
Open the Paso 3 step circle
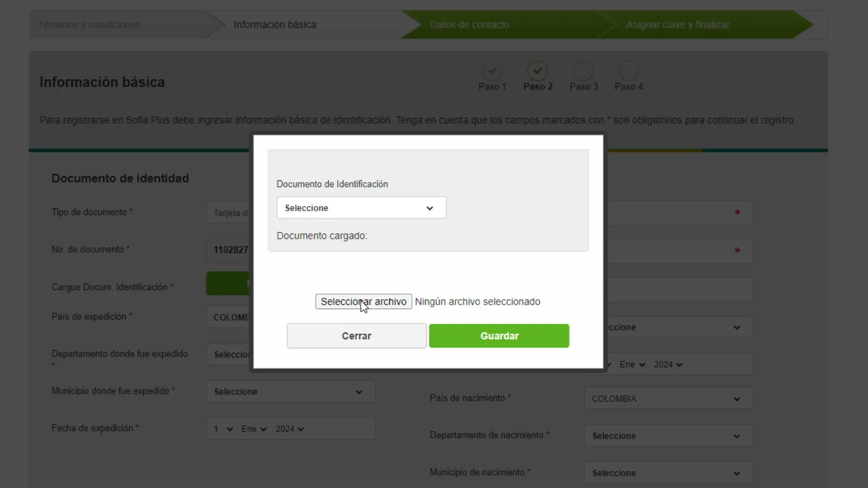[584, 70]
